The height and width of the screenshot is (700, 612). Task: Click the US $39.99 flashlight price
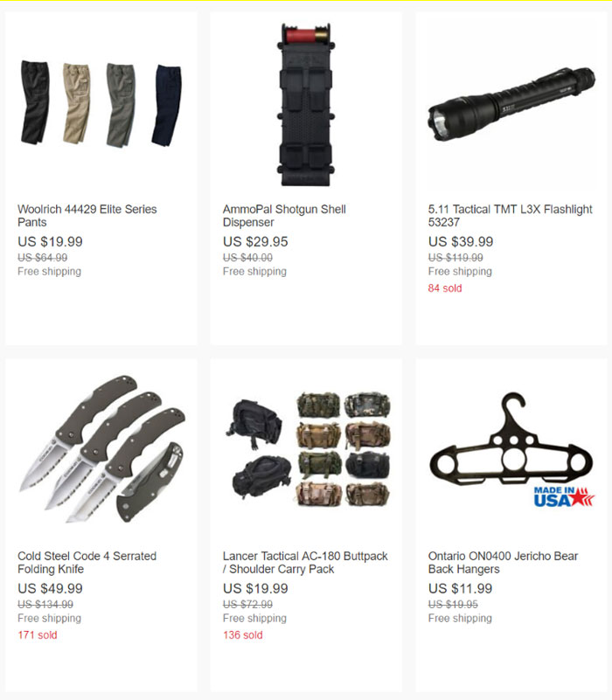[x=461, y=241]
